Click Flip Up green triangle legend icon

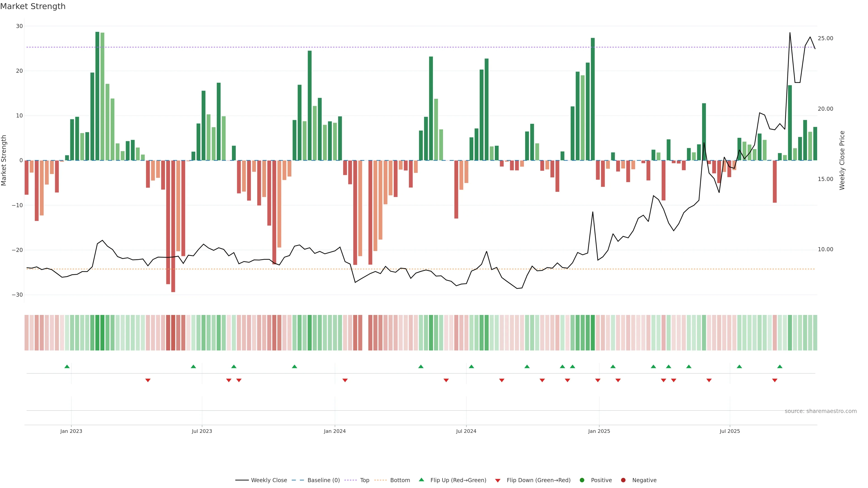(421, 480)
